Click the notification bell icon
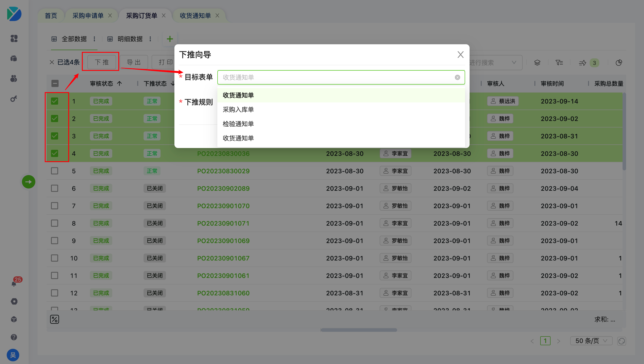Screen dimensions: 644x364 (14, 284)
